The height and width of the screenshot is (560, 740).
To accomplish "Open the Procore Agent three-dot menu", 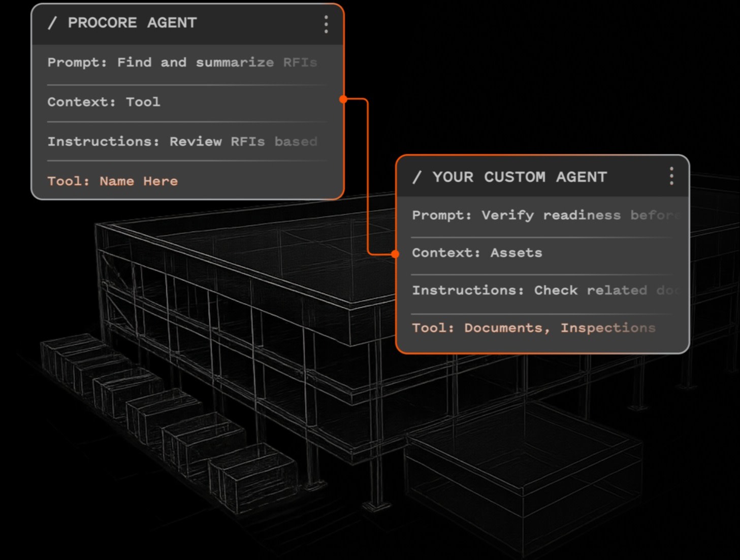I will 326,24.
